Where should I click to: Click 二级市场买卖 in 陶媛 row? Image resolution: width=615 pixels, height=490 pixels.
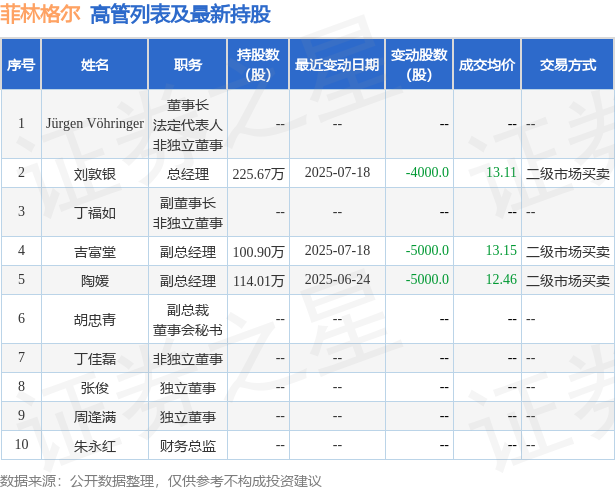tap(568, 281)
